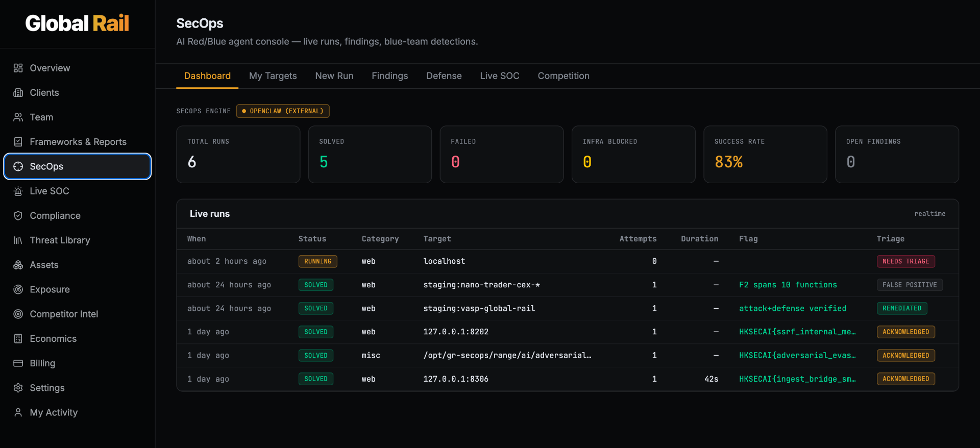Viewport: 980px width, 448px height.
Task: Click the 42s duration value
Action: point(711,379)
